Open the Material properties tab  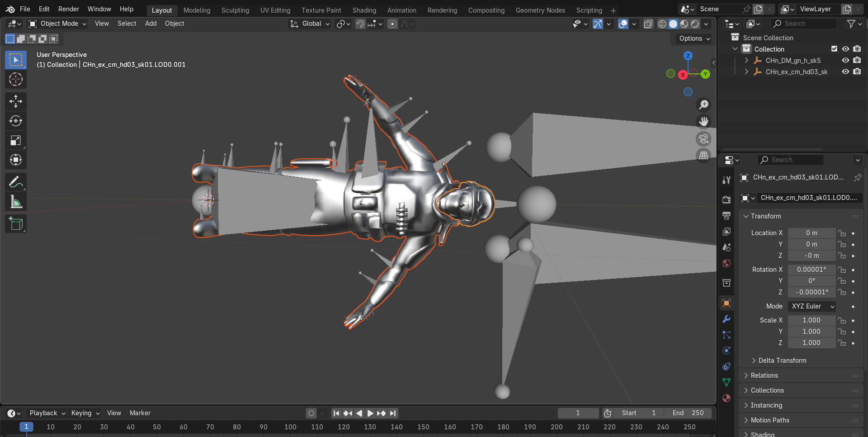(x=726, y=398)
